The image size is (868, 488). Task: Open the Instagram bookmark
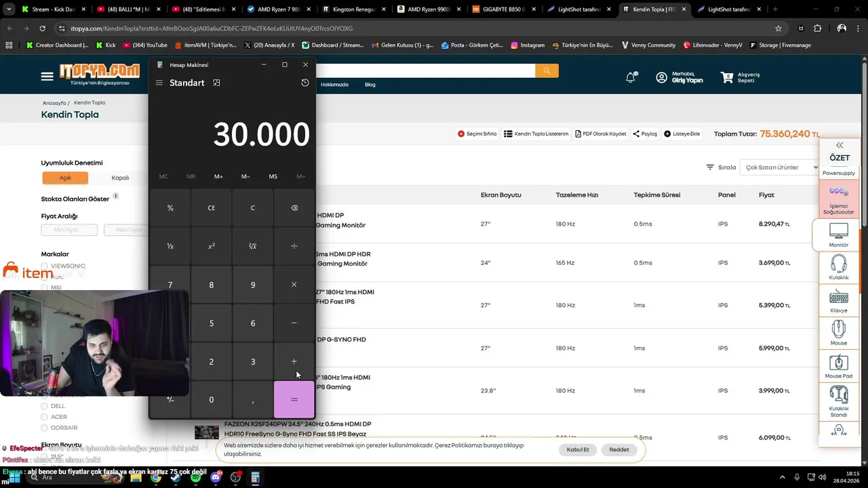pos(528,45)
